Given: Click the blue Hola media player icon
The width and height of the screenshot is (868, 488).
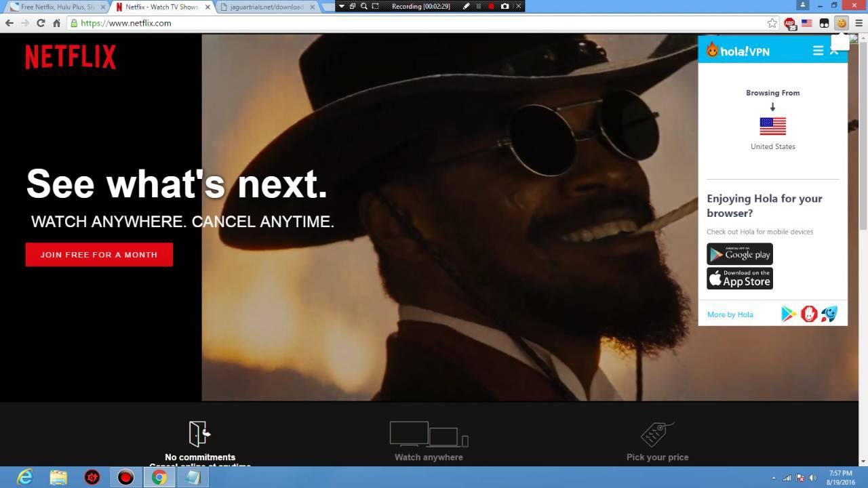Looking at the screenshot, I should 829,314.
